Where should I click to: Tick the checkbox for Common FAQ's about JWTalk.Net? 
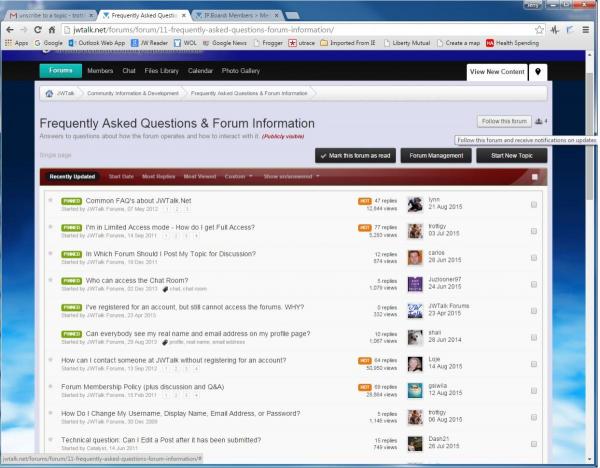click(x=534, y=204)
